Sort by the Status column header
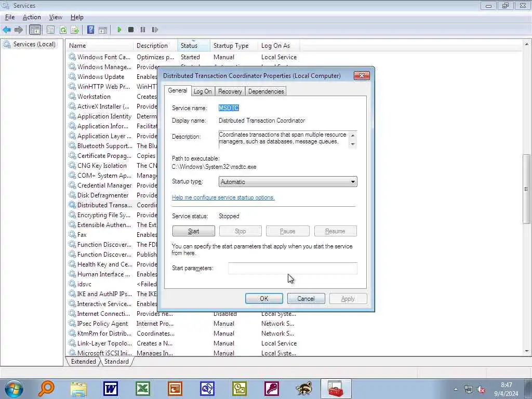The height and width of the screenshot is (399, 532). (x=194, y=46)
